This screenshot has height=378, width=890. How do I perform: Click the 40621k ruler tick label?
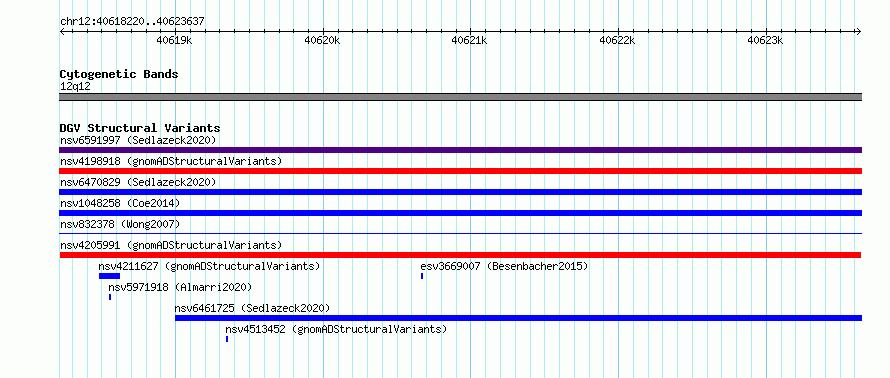tap(469, 40)
